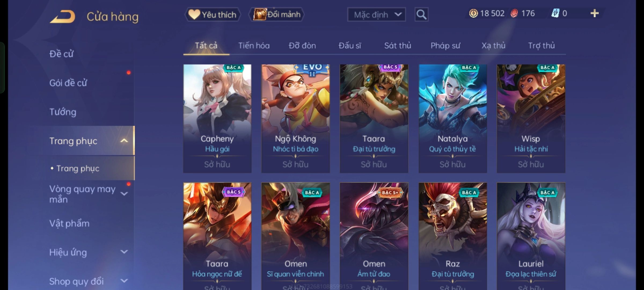Expand the Shop quy đổi section
Viewport: 644px width, 290px height.
click(124, 281)
